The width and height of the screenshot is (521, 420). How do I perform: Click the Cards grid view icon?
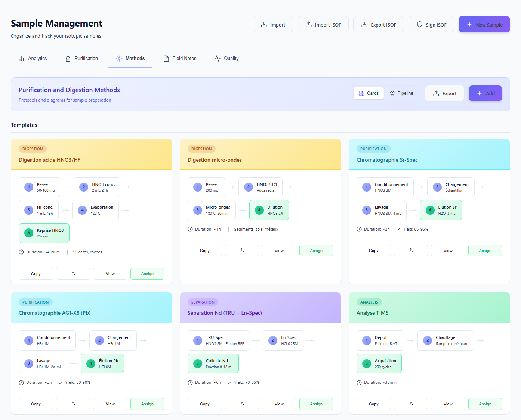[361, 93]
